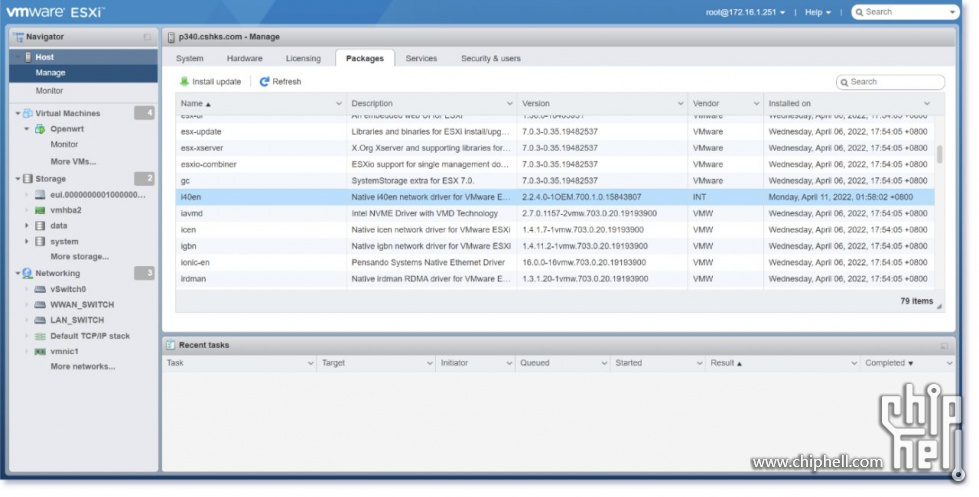Select the esx-update package row
The height and width of the screenshot is (497, 979).
(x=555, y=132)
